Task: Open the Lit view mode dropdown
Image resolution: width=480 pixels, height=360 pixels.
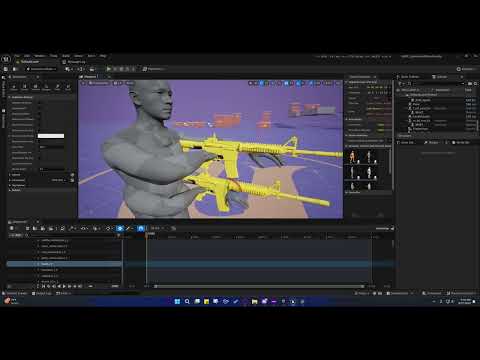Action: tap(117, 83)
